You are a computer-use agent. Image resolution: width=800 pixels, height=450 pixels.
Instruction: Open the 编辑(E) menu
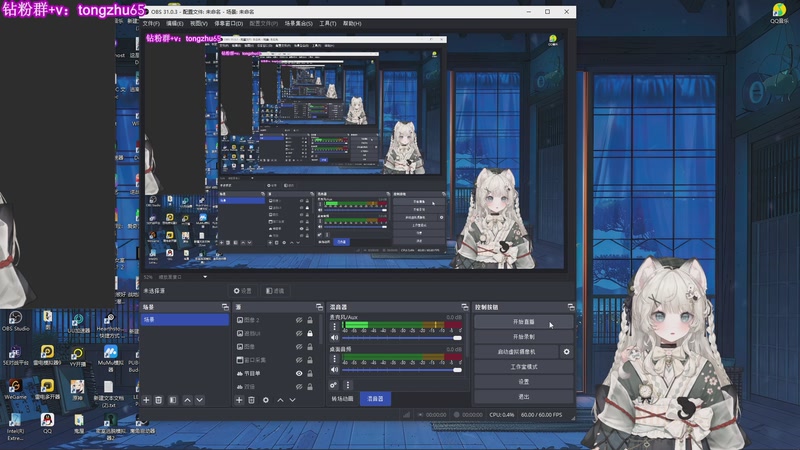174,23
